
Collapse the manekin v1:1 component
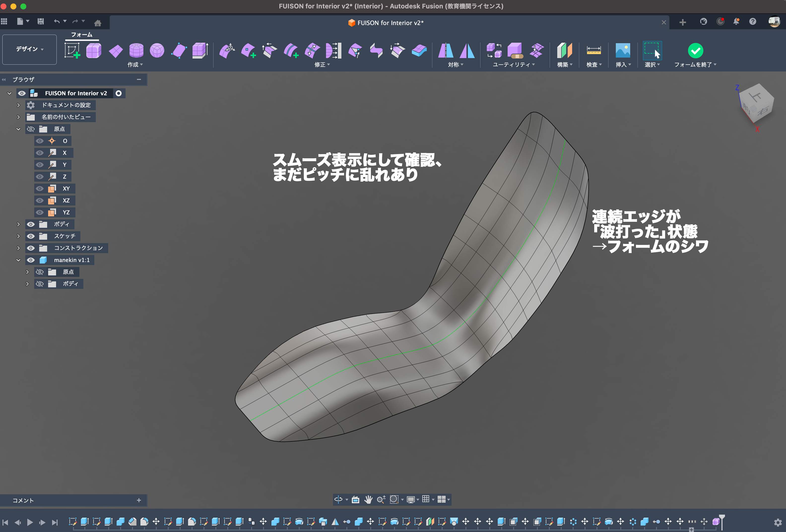[x=18, y=260]
